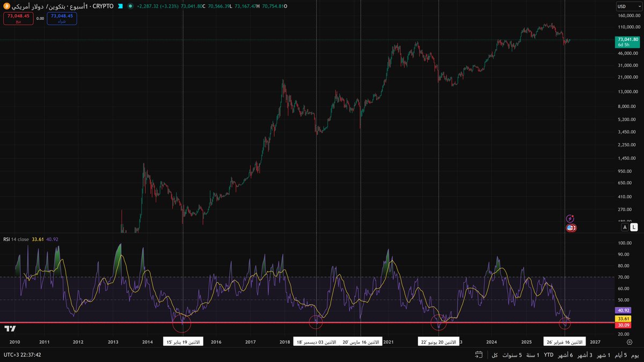Select the 5 سنوات range

[513, 355]
